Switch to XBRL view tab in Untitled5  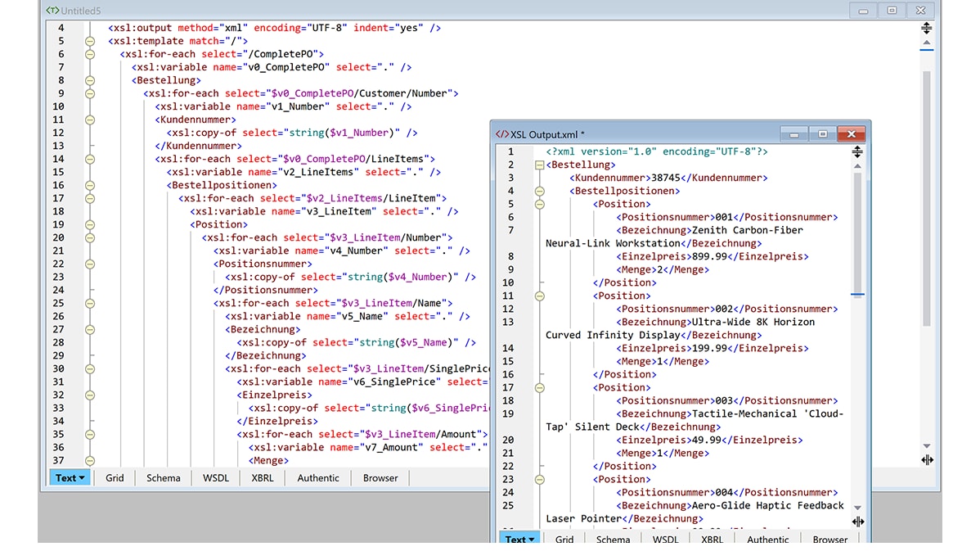pyautogui.click(x=263, y=478)
